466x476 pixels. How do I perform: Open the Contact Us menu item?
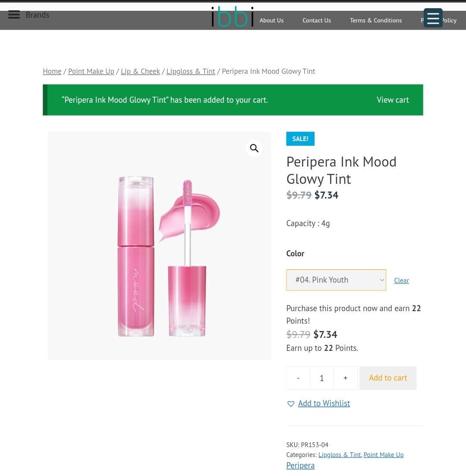317,20
